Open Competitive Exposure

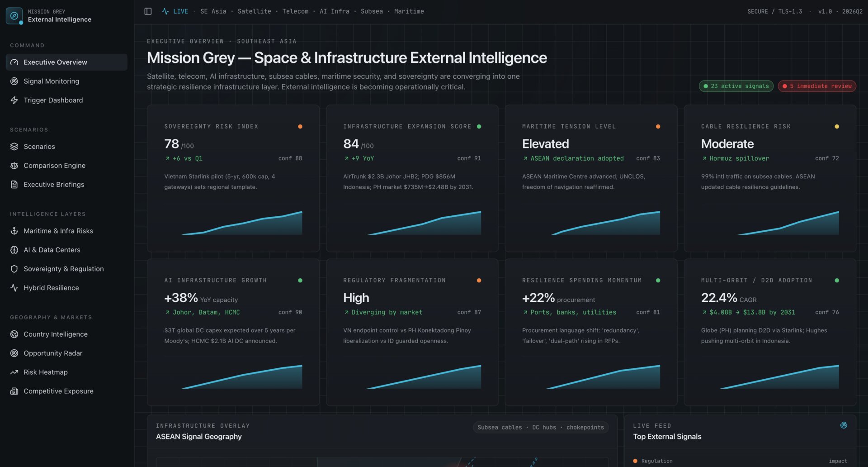pos(66,391)
